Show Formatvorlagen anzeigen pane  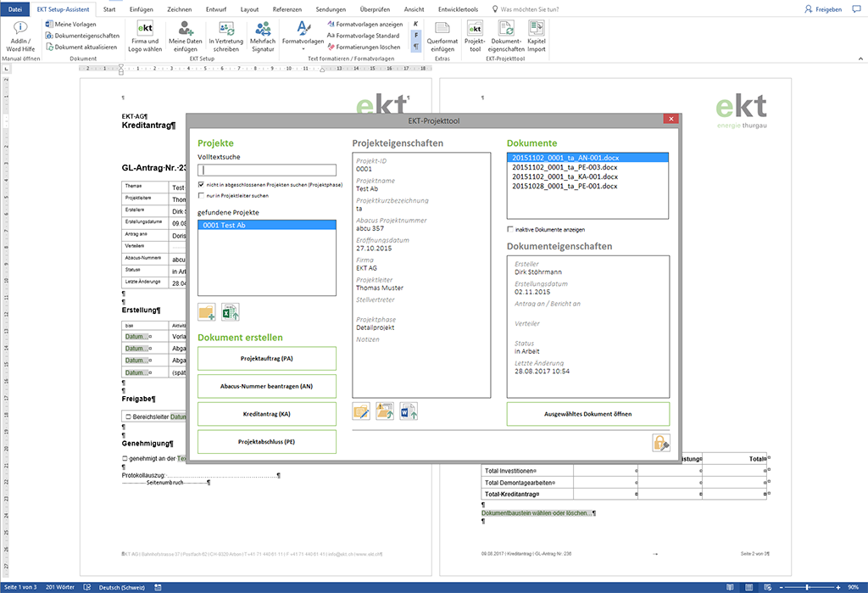pyautogui.click(x=364, y=25)
